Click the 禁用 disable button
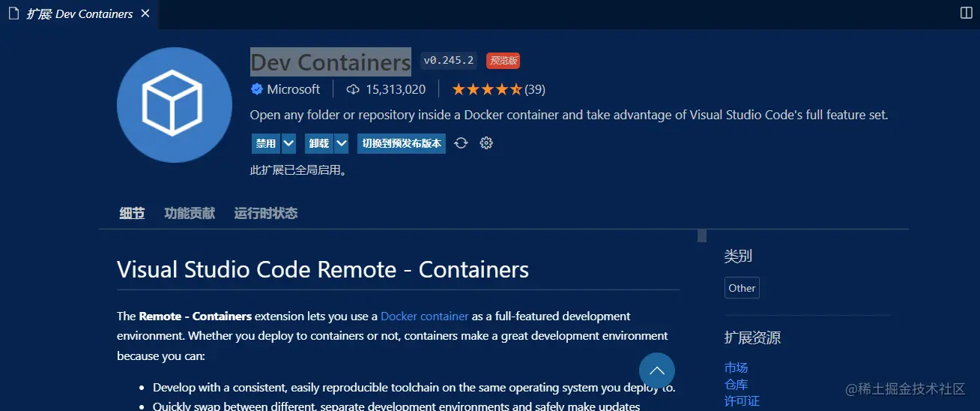Screen dimensions: 980x411 tap(266, 143)
